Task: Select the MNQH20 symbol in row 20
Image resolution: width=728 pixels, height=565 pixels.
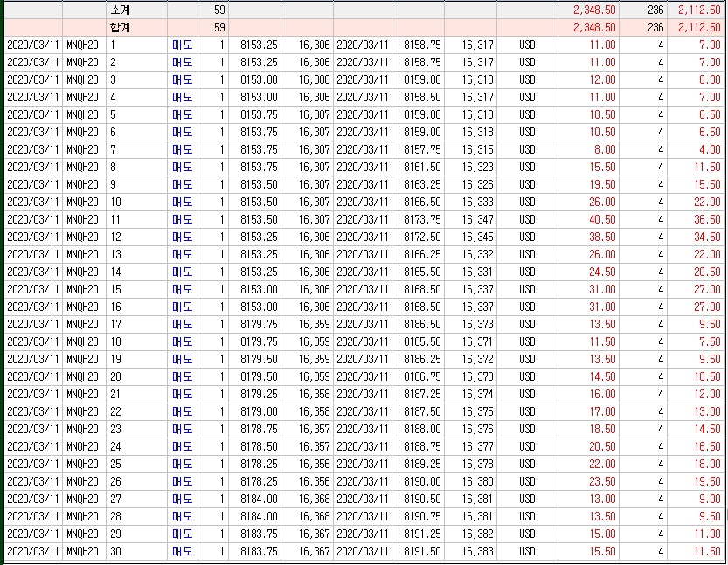Action: coord(83,376)
